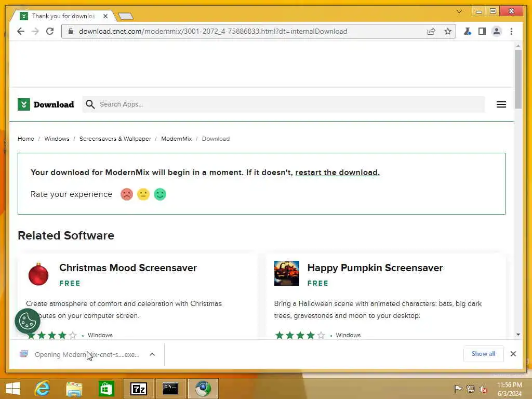Open Screensavers & Wallpaper breadcrumb
The width and height of the screenshot is (532, 399).
[x=115, y=139]
